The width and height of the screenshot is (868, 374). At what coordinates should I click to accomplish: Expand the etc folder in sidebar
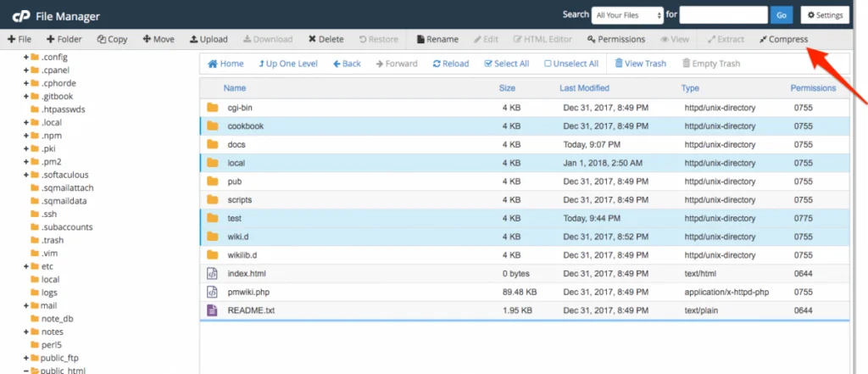[x=26, y=266]
